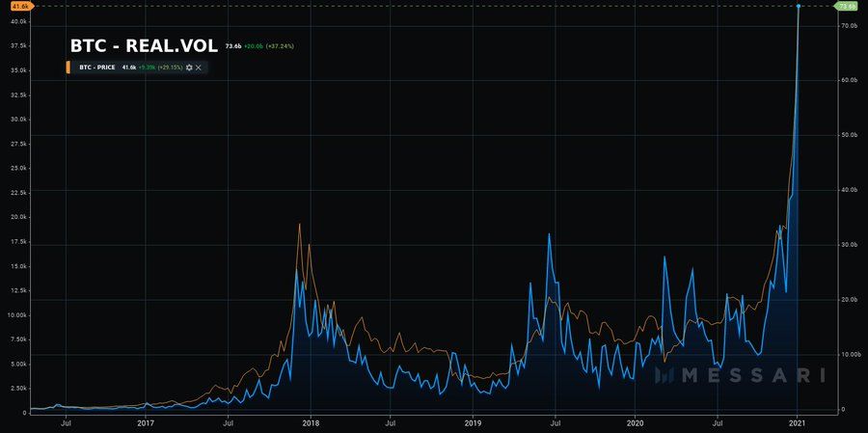Image resolution: width=868 pixels, height=433 pixels.
Task: Click the 70.0b right volume axis label
Action: 849,26
